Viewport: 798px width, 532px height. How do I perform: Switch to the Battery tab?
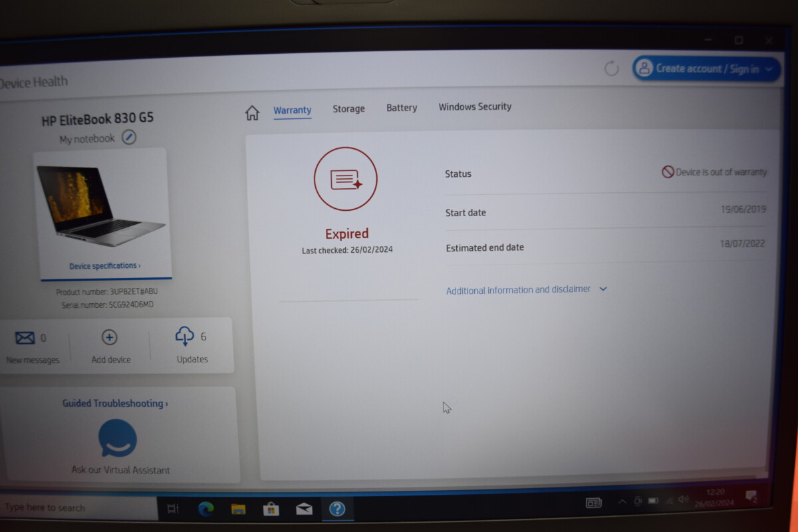pos(402,108)
